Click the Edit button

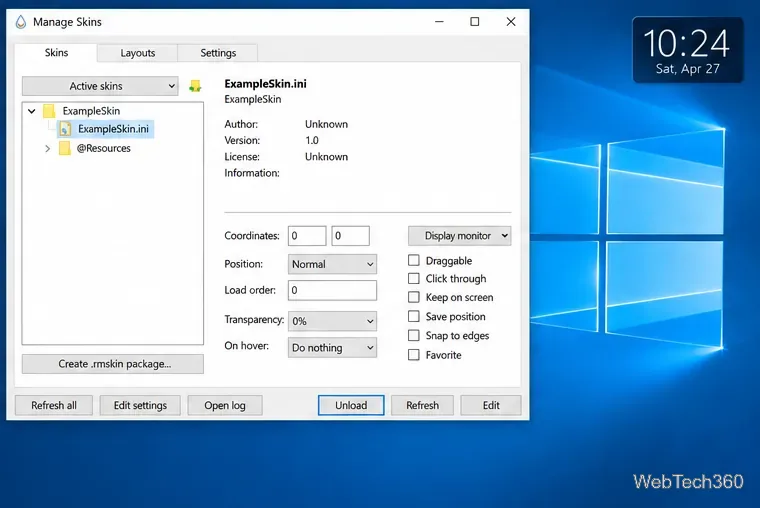(491, 405)
